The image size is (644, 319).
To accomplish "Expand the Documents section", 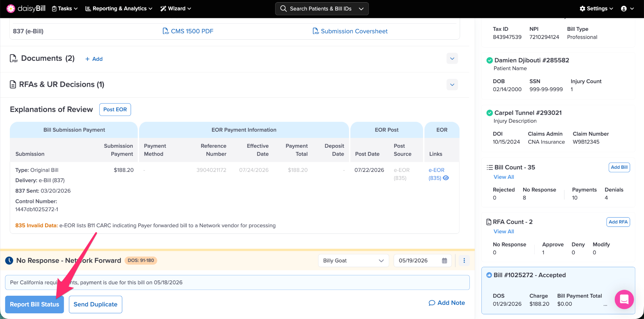I will (452, 58).
